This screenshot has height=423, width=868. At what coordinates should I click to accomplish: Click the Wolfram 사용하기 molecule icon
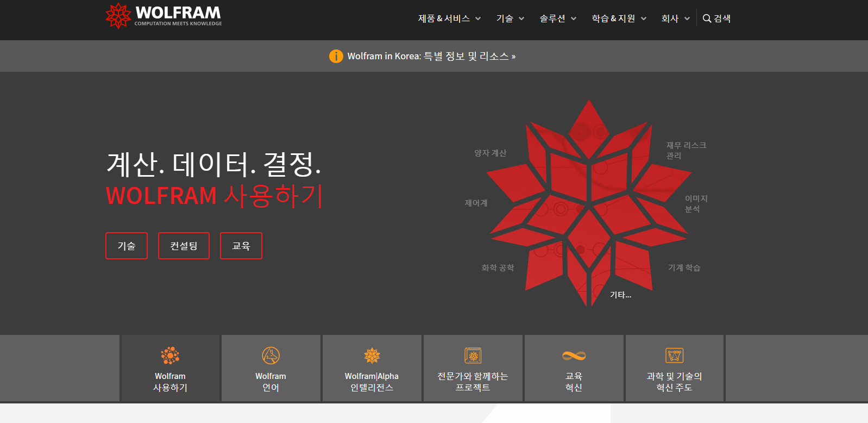click(x=170, y=356)
